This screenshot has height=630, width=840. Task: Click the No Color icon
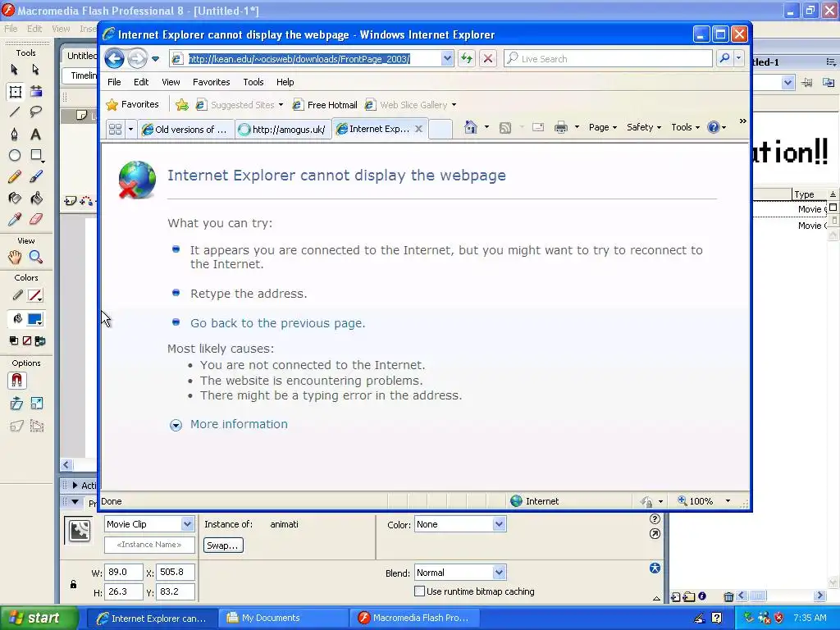click(27, 340)
